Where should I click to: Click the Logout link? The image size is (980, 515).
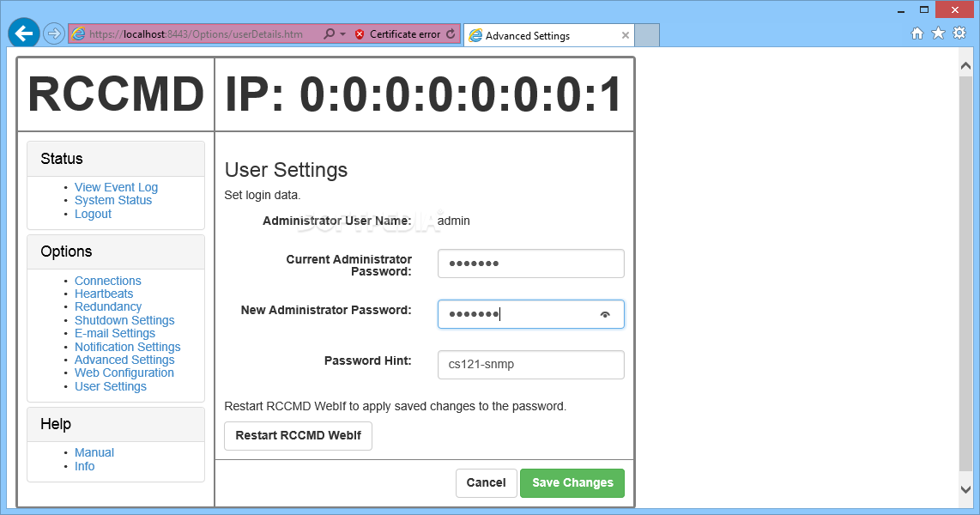coord(94,214)
